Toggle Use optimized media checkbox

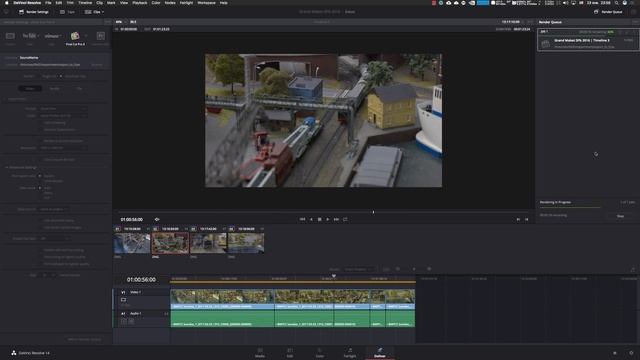(x=41, y=220)
